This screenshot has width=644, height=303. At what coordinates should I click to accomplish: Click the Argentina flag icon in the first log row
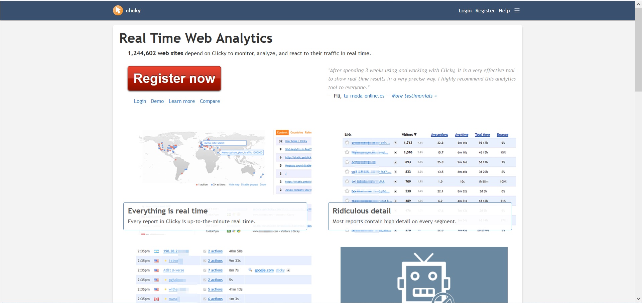[156, 251]
